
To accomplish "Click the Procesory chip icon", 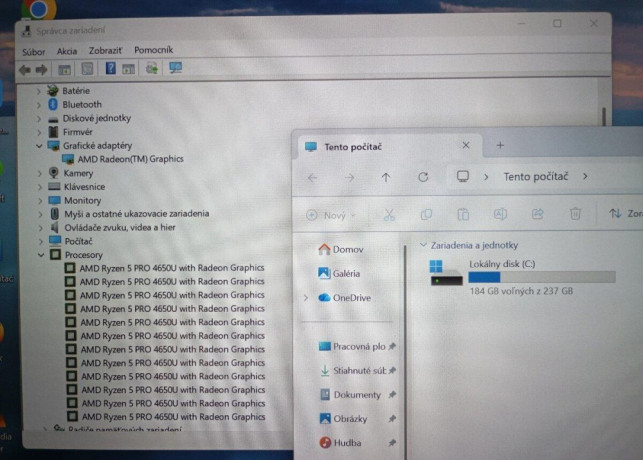I will click(55, 255).
